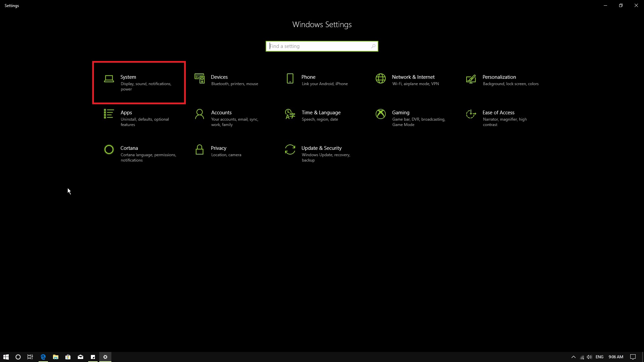Screen dimensions: 644x362
Task: Expand hidden system tray icons chevron
Action: pos(573,357)
